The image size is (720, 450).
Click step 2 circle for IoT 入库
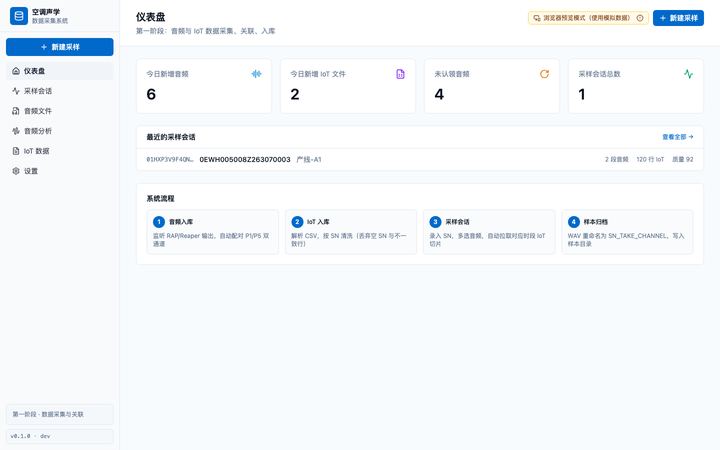(297, 222)
